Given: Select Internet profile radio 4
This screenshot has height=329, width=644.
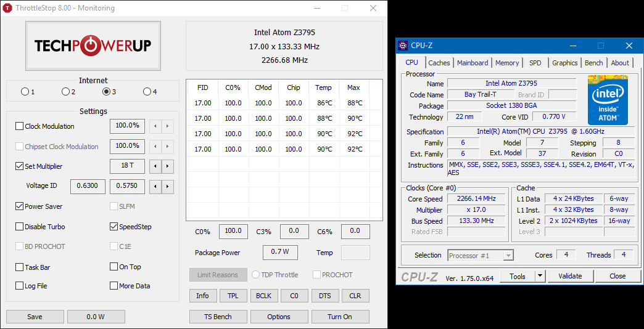Looking at the screenshot, I should (x=147, y=91).
